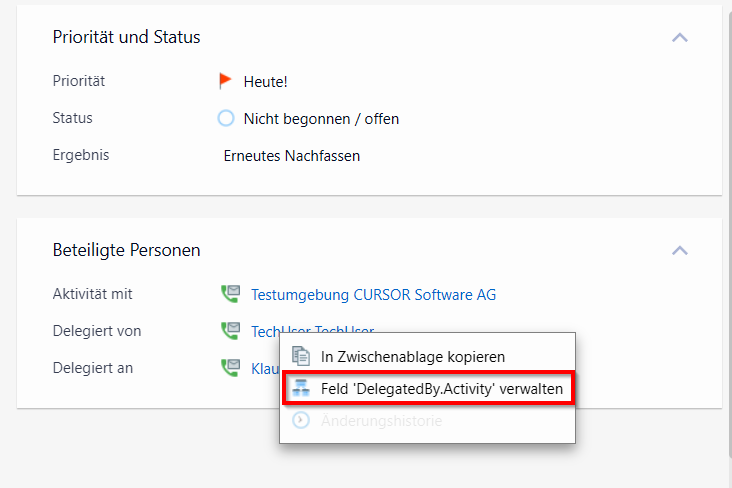Click the Delegiert von field label
Screen dimensions: 732x488
(97, 331)
